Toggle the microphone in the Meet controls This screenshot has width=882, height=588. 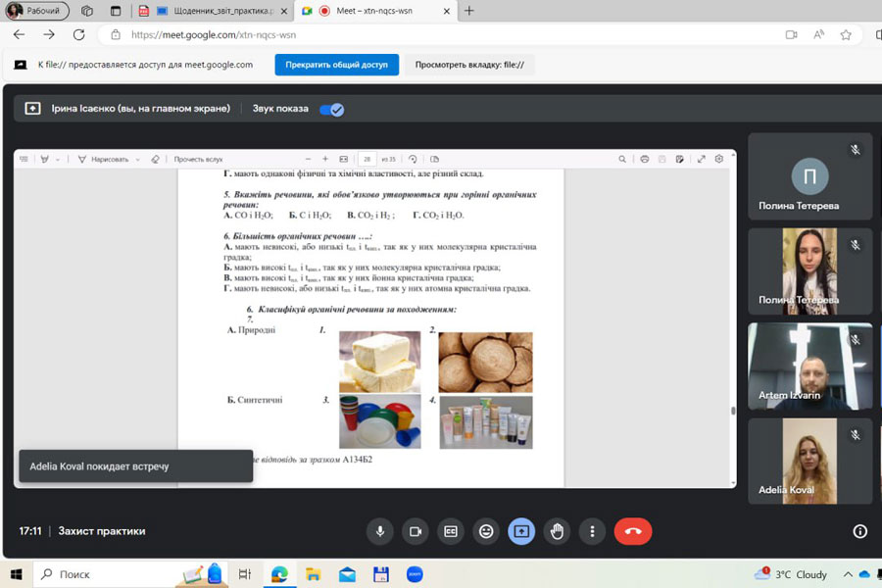click(380, 531)
